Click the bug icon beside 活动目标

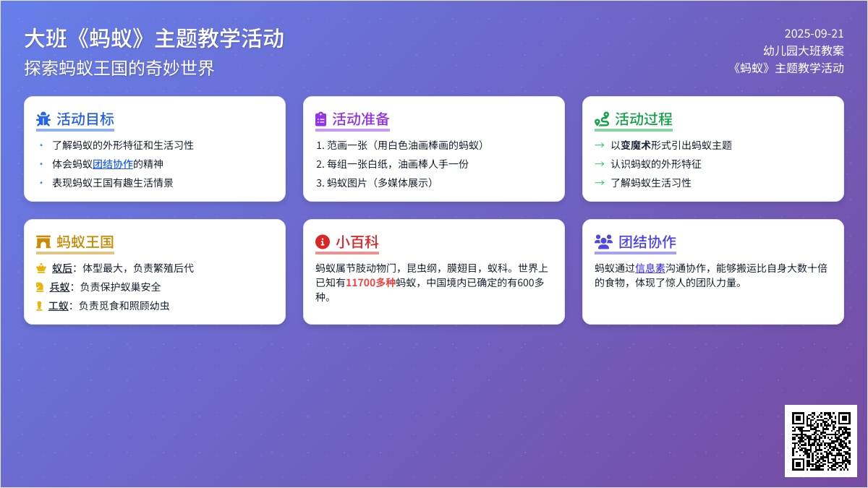pyautogui.click(x=43, y=119)
